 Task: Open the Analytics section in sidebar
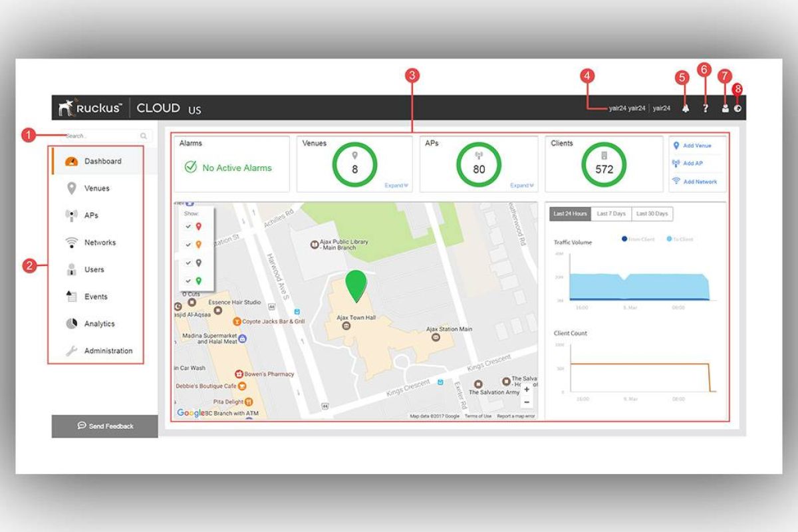click(99, 324)
